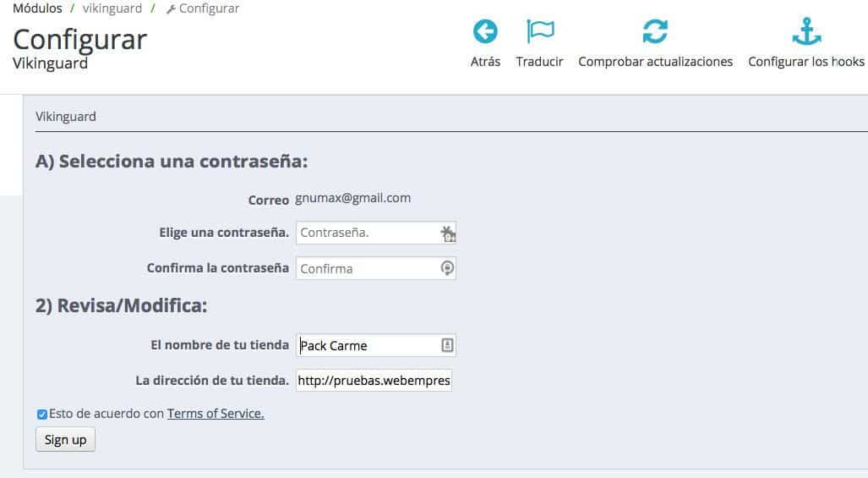Go to Módulos breadcrumb
Screen dimensions: 868x478
pos(37,8)
